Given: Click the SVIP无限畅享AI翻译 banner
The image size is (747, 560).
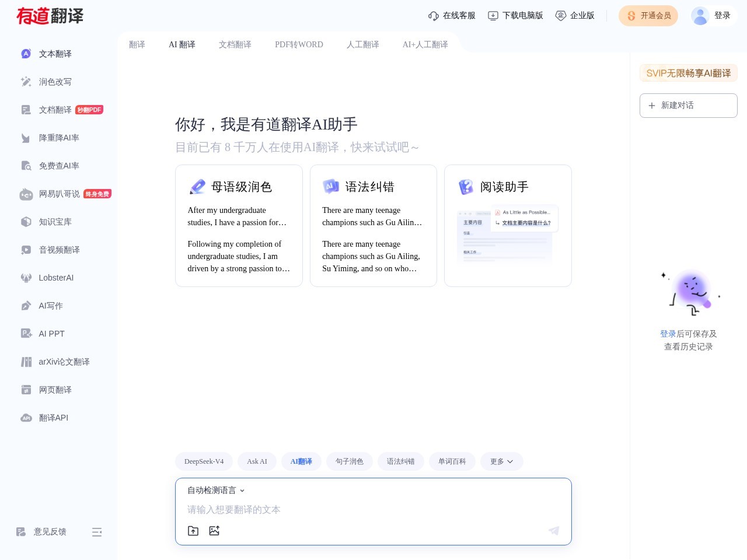Looking at the screenshot, I should point(689,73).
